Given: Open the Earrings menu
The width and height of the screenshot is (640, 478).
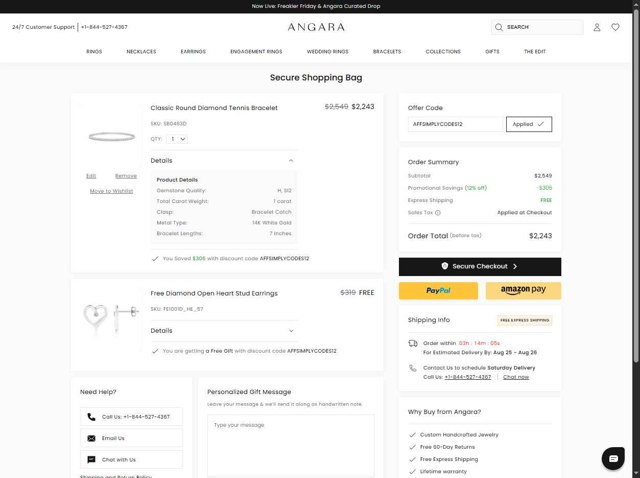Looking at the screenshot, I should pos(193,51).
